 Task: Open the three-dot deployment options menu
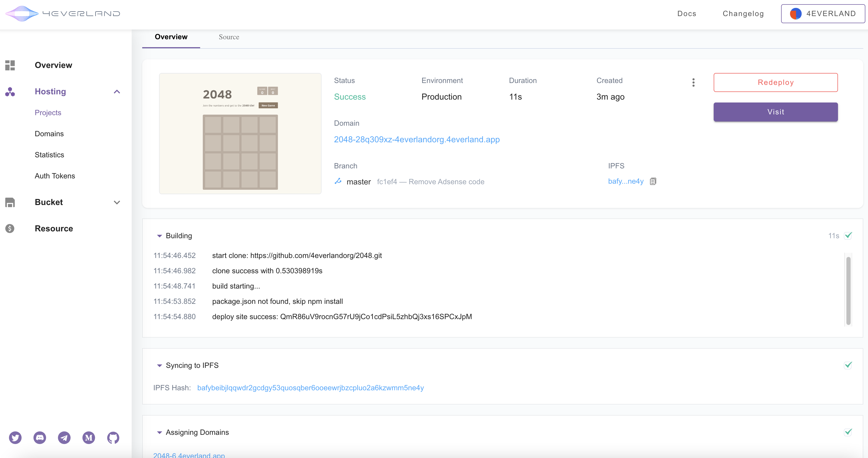tap(693, 83)
